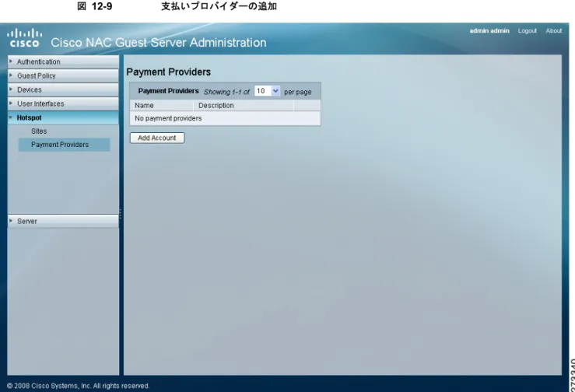Click the Payment Providers page heading
This screenshot has height=392, width=575.
coord(168,72)
